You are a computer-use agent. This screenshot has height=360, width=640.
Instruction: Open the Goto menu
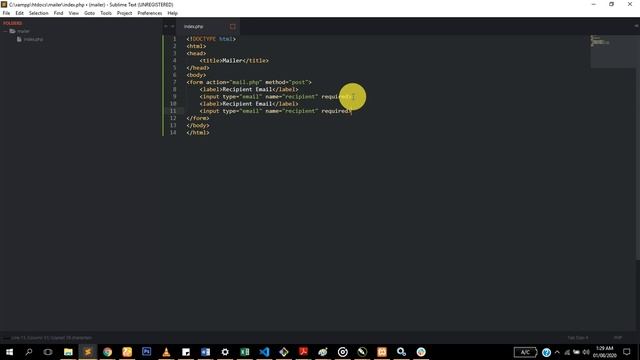89,13
